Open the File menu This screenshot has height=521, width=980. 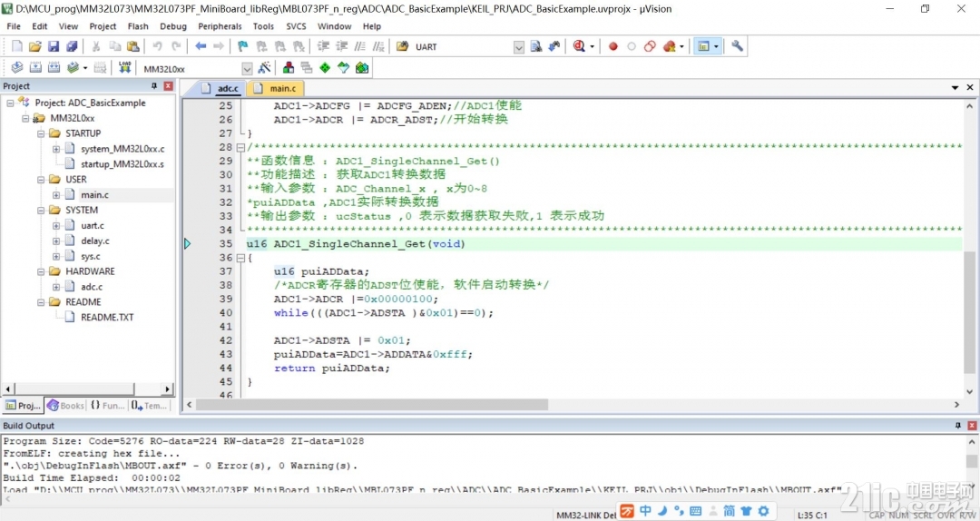click(14, 26)
